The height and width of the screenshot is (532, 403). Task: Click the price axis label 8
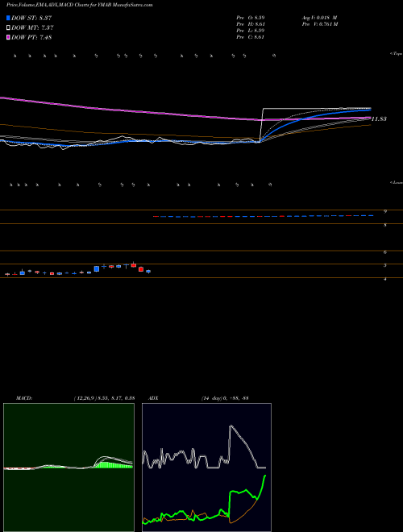pos(385,225)
